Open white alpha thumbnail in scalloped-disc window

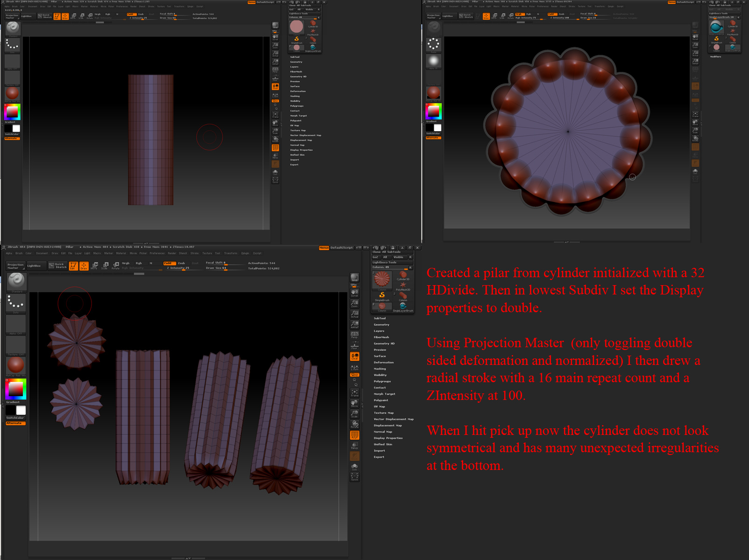point(433,61)
